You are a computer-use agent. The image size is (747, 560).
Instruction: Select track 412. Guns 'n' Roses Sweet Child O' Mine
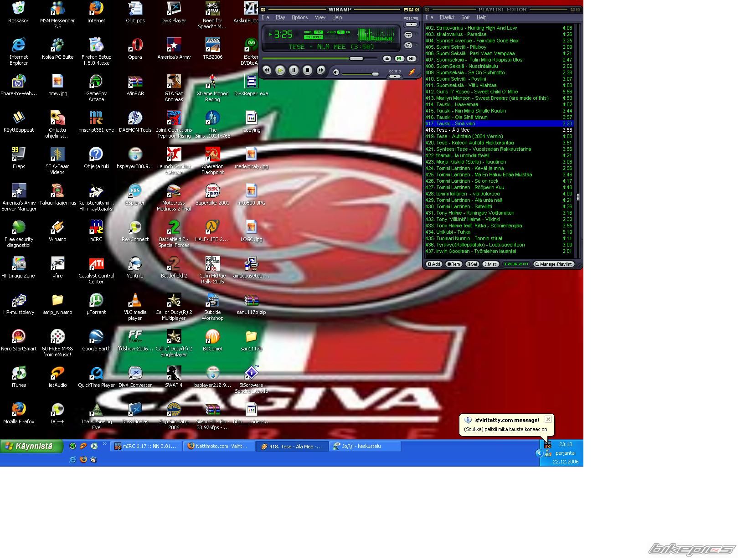coord(499,92)
